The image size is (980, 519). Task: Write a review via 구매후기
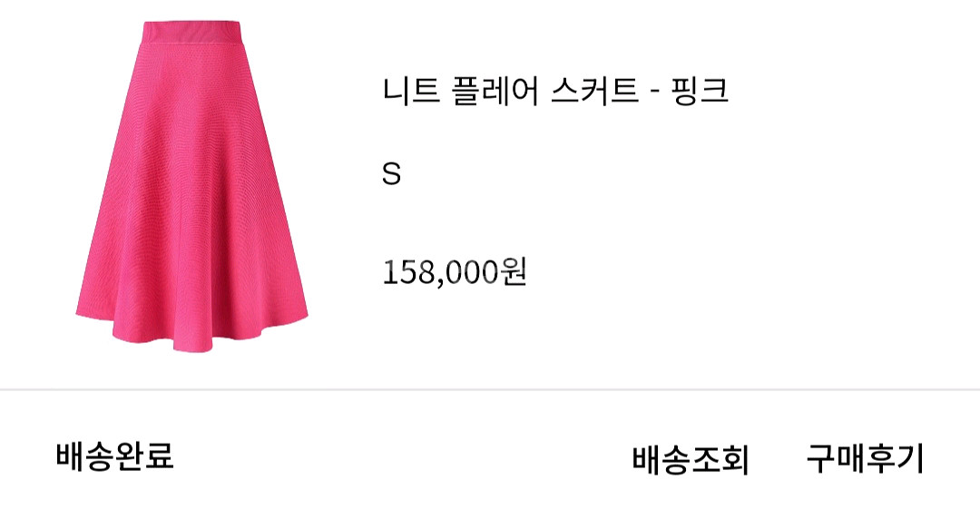pos(865,459)
